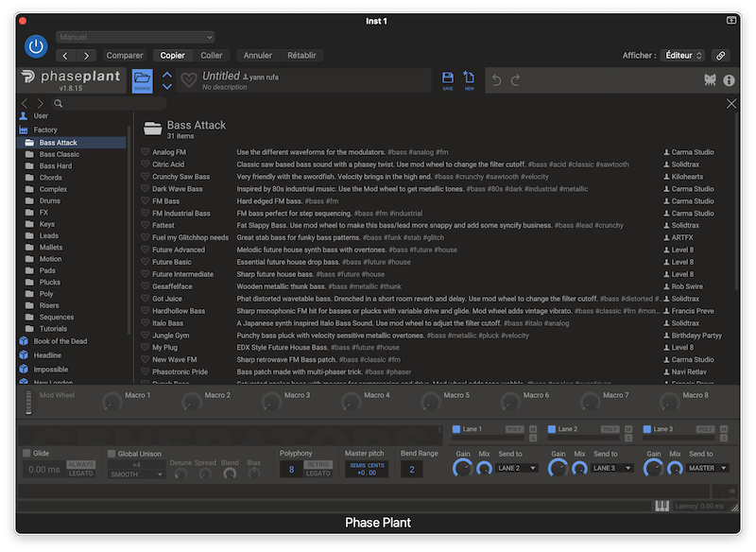
Task: Open the Kilohearts creature logo menu
Action: coord(710,80)
